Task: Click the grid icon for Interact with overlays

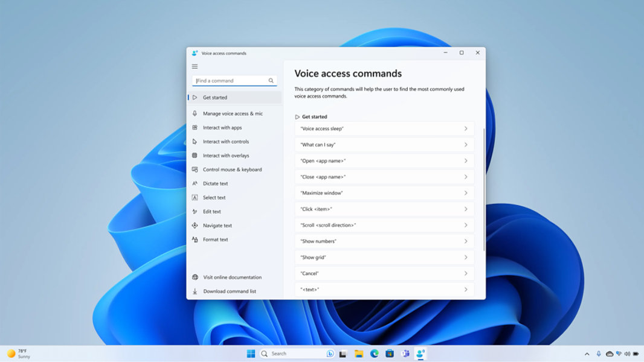Action: tap(195, 156)
